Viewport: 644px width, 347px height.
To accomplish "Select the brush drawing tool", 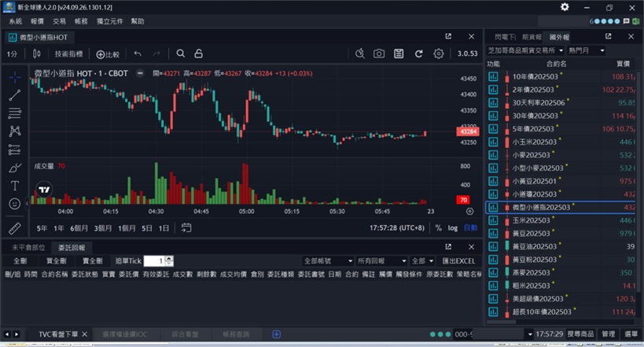I will (15, 168).
